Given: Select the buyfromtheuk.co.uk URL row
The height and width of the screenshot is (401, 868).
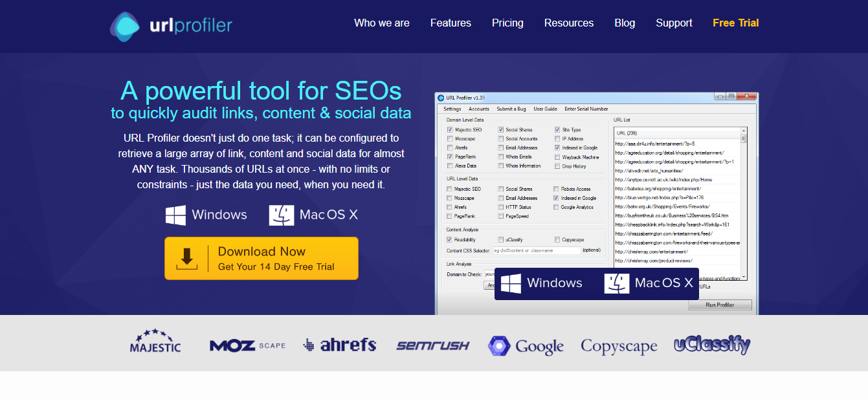Looking at the screenshot, I should point(677,216).
